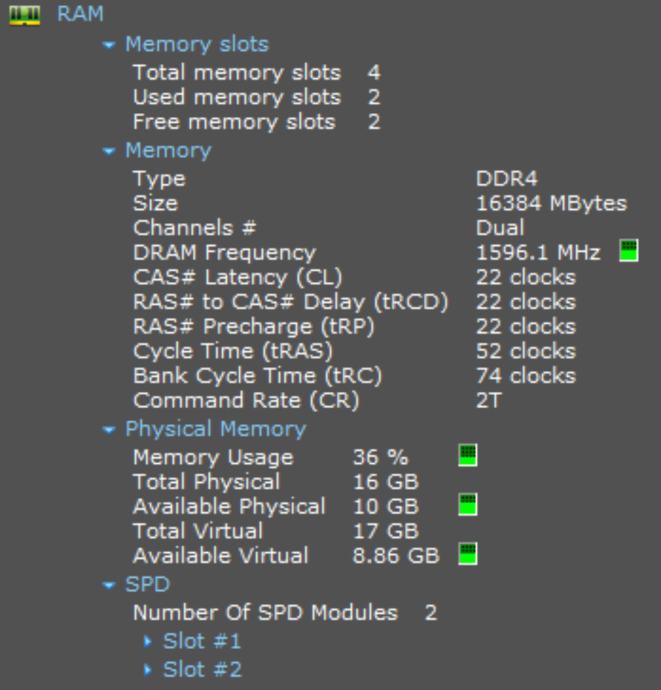Select the 16384 MBytes size value
The height and width of the screenshot is (690, 661).
(x=551, y=203)
